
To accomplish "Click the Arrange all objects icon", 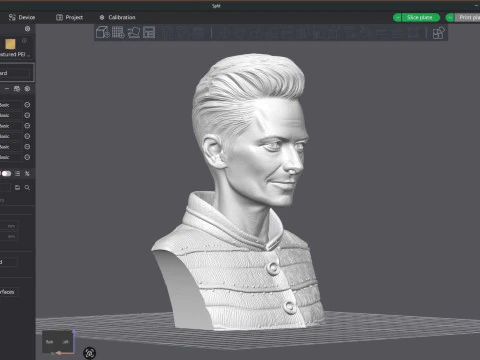I will click(x=149, y=32).
